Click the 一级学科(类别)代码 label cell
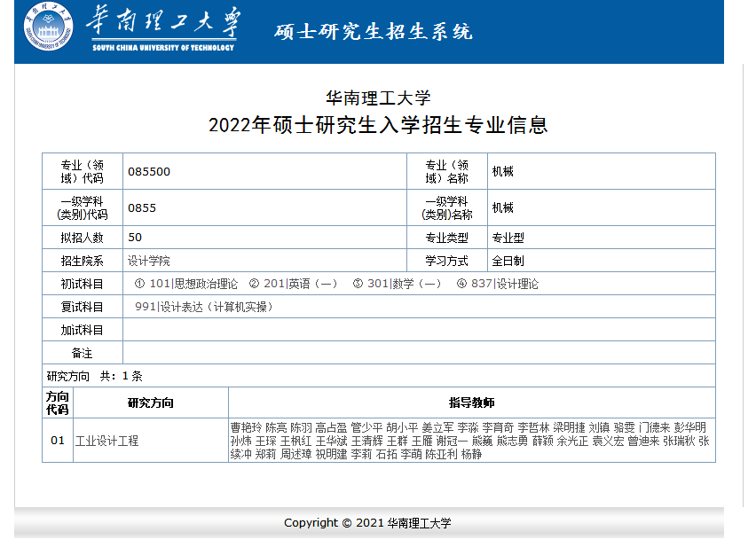Viewport: 756px width, 555px height. [x=83, y=207]
